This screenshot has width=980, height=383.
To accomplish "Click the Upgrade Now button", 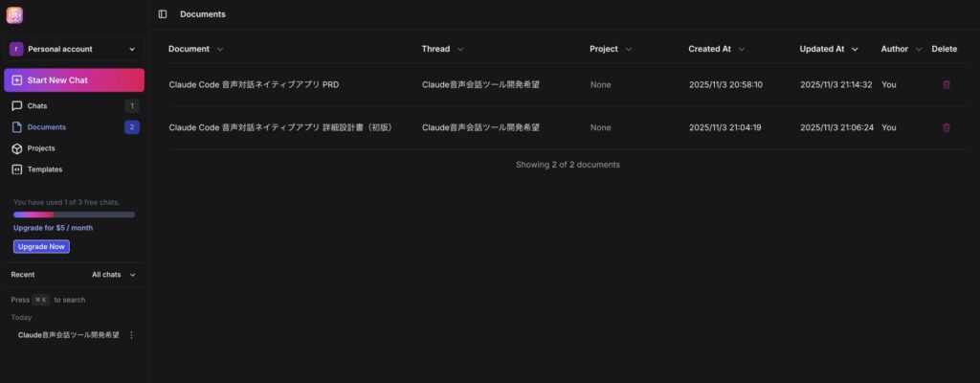I will coord(41,247).
